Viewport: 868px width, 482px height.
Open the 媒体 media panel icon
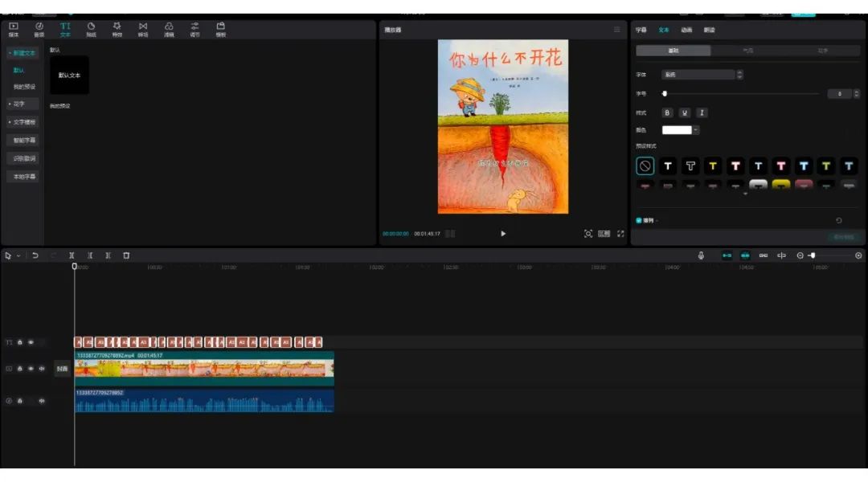pyautogui.click(x=14, y=29)
